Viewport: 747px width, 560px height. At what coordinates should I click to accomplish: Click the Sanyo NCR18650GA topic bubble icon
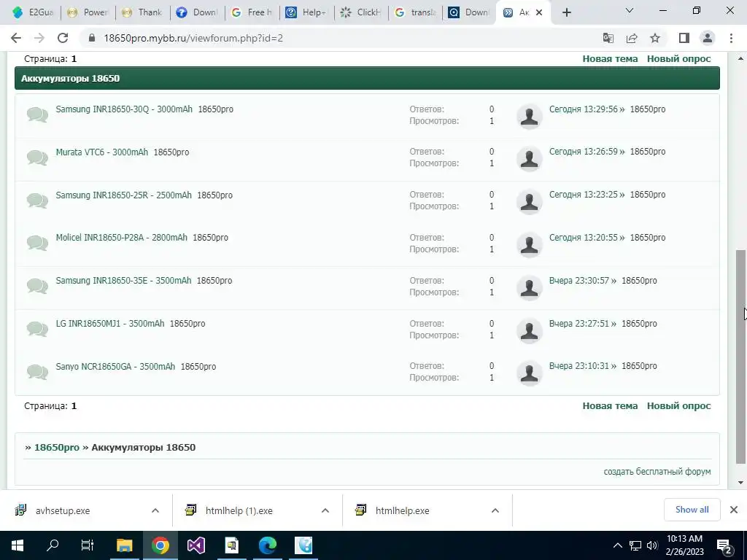[x=37, y=372]
